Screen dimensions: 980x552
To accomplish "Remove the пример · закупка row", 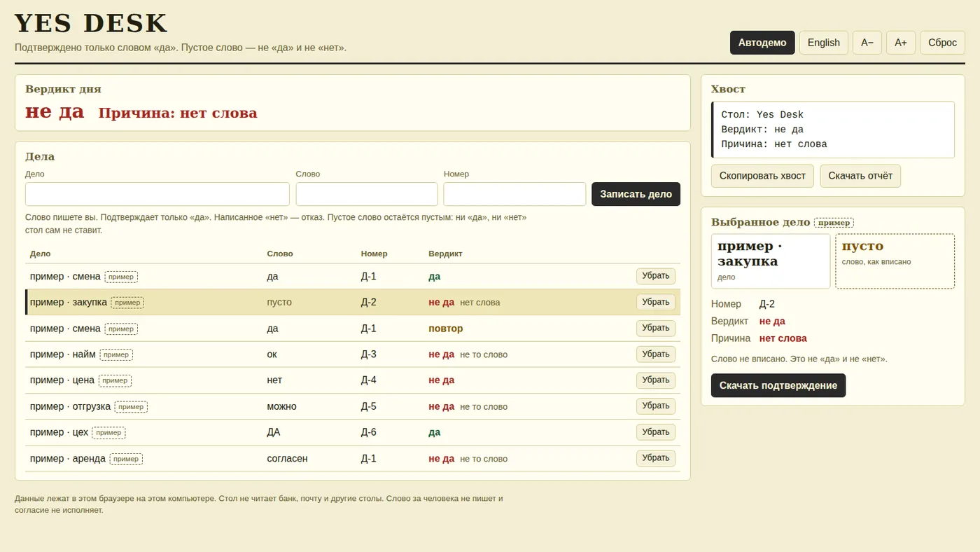I will tap(656, 302).
